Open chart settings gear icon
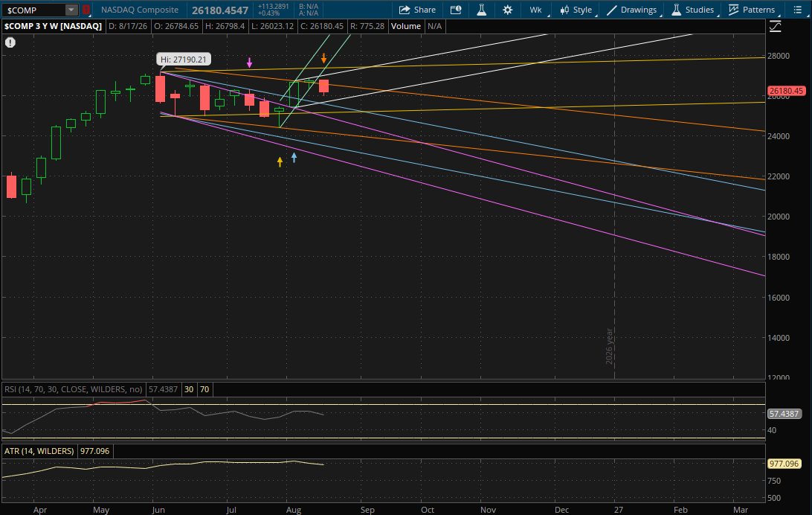Screen dimensions: 812x515 pyautogui.click(x=507, y=10)
